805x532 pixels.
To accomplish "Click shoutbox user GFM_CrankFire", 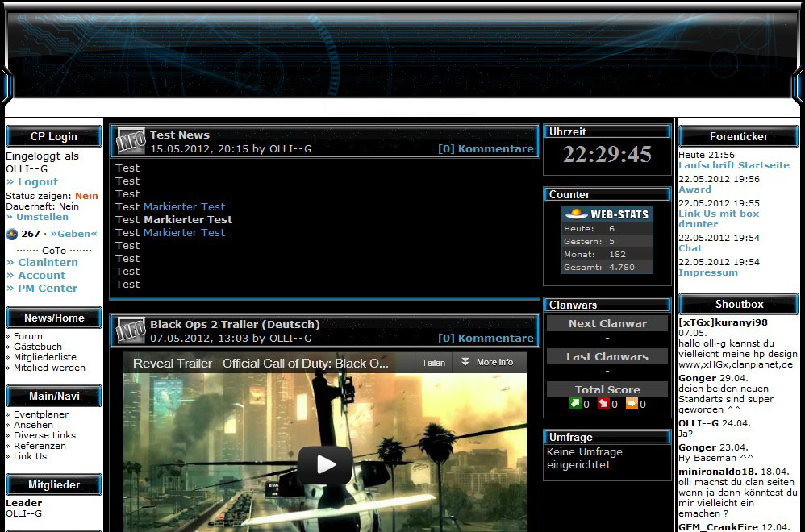I will pyautogui.click(x=718, y=527).
